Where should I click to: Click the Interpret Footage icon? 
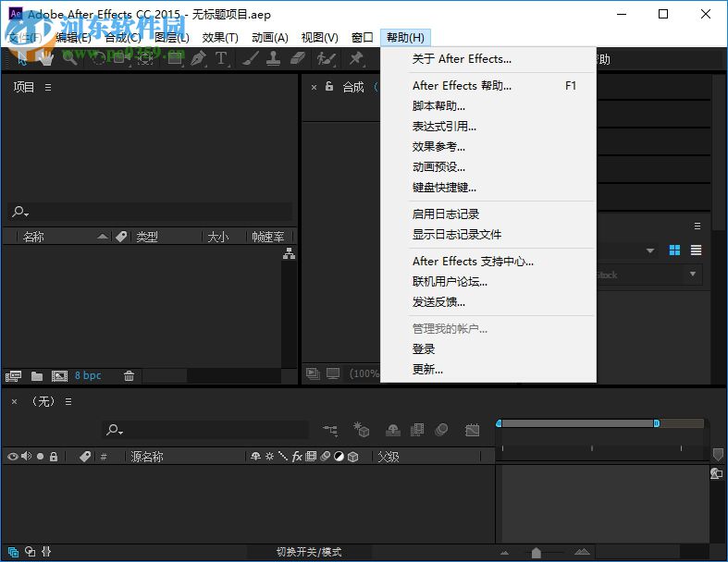coord(13,376)
